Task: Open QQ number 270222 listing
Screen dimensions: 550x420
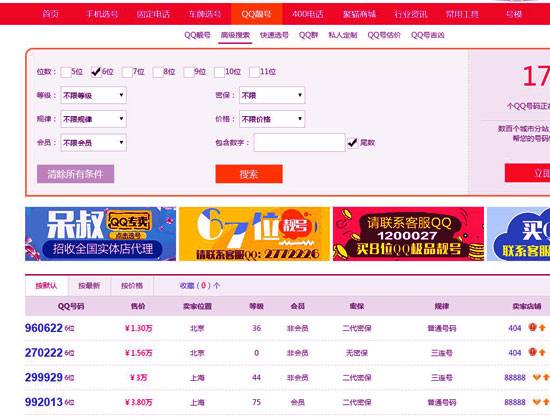Action: [44, 353]
